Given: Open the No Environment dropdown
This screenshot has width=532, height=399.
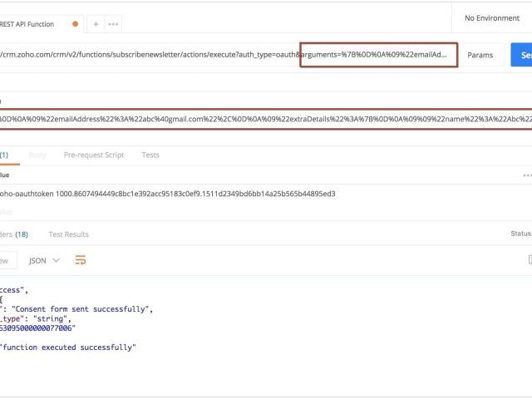Looking at the screenshot, I should (x=491, y=18).
